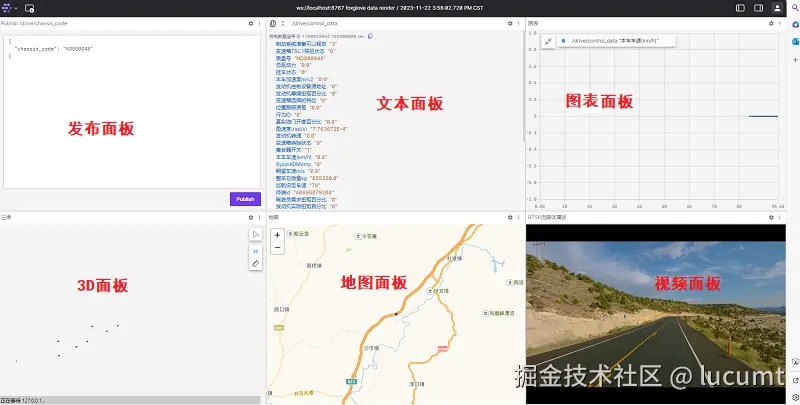Open the user profile icon
This screenshot has height=405, width=800.
coord(777,8)
